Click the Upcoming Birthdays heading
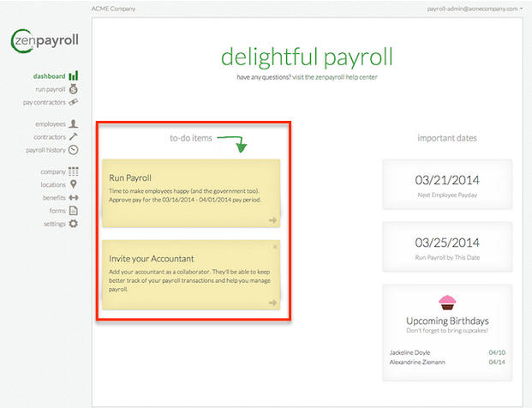Screen dimensions: 532x408 click(x=447, y=321)
